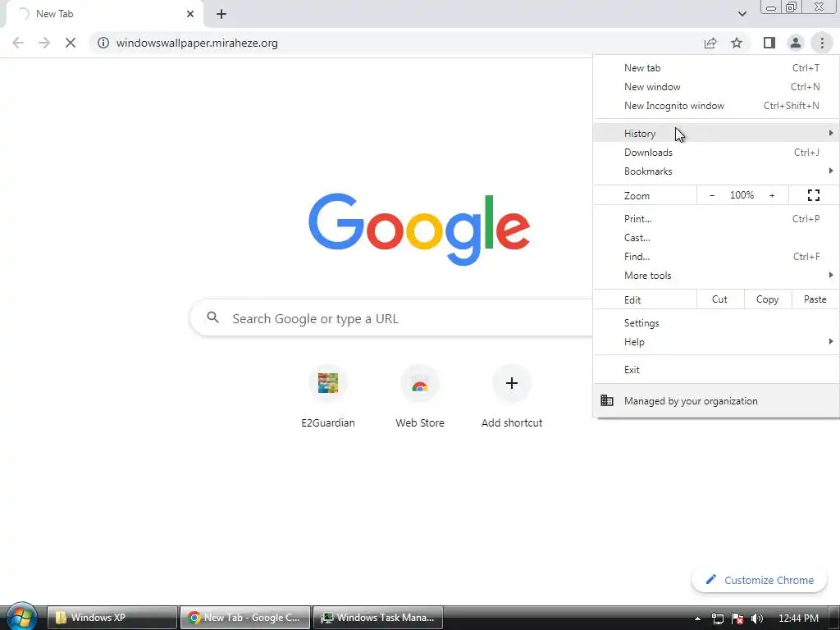Expand the Bookmarks submenu
The height and width of the screenshot is (630, 840).
716,171
